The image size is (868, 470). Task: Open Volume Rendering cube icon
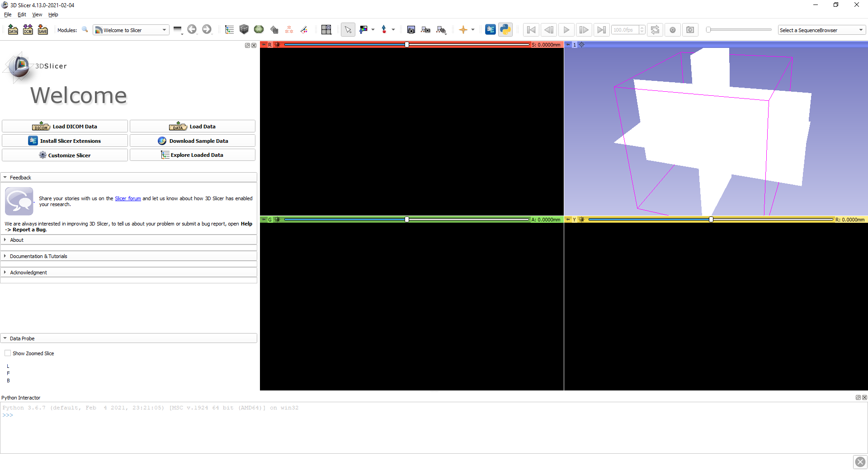tap(244, 29)
